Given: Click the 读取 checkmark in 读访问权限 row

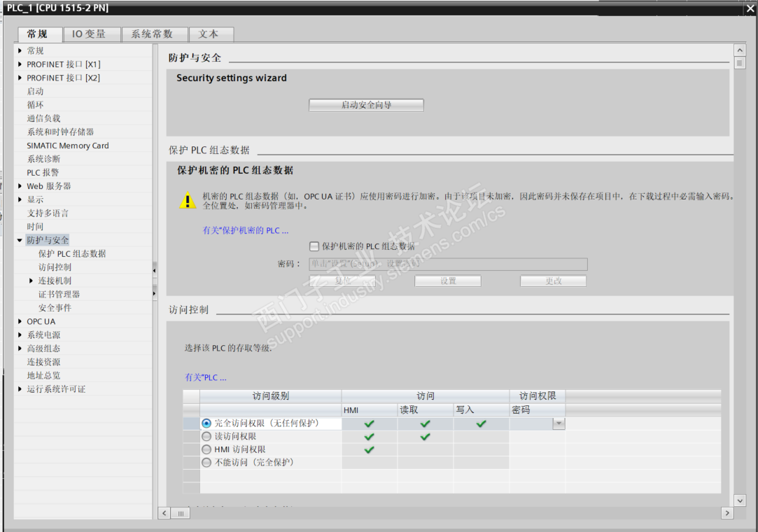Looking at the screenshot, I should click(x=425, y=437).
